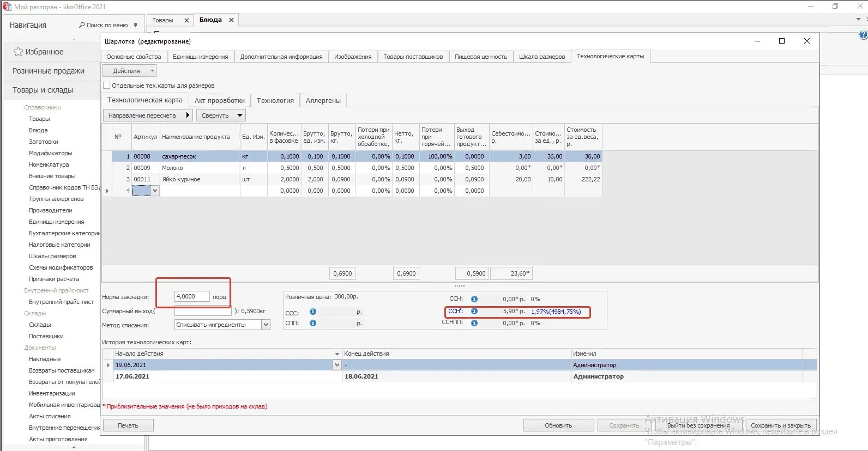Close the Блюда tab
The height and width of the screenshot is (451, 868).
click(231, 20)
